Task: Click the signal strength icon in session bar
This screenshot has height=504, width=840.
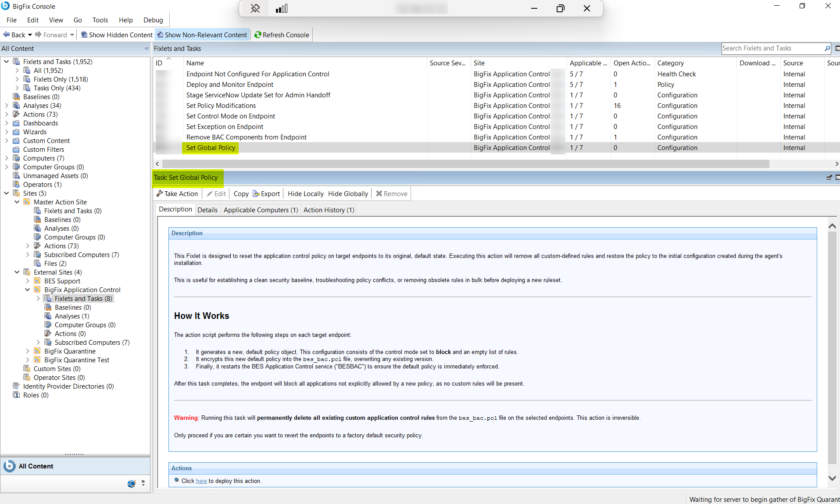Action: point(282,8)
